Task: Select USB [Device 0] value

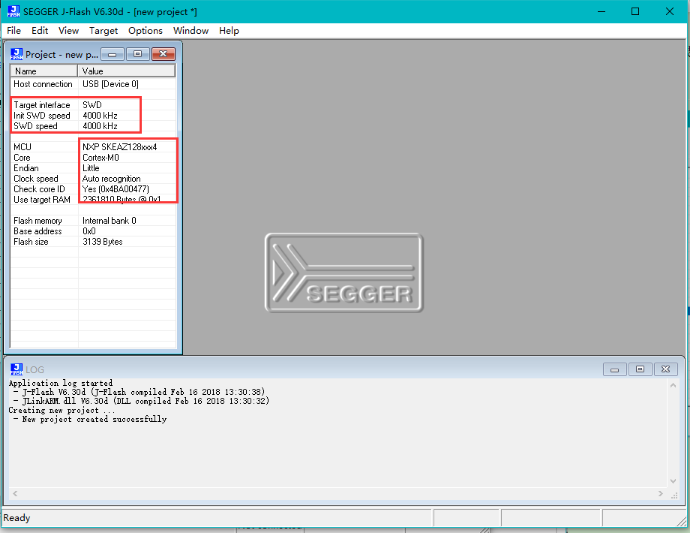Action: [x=110, y=84]
